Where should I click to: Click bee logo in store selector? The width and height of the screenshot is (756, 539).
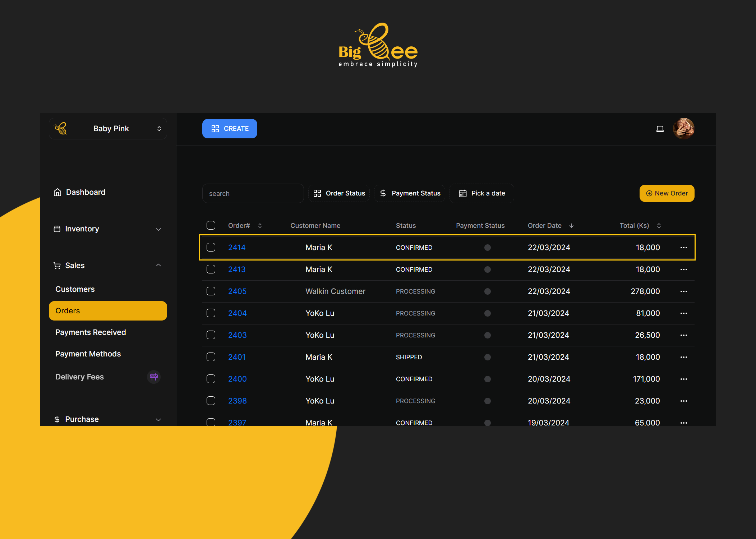point(60,129)
